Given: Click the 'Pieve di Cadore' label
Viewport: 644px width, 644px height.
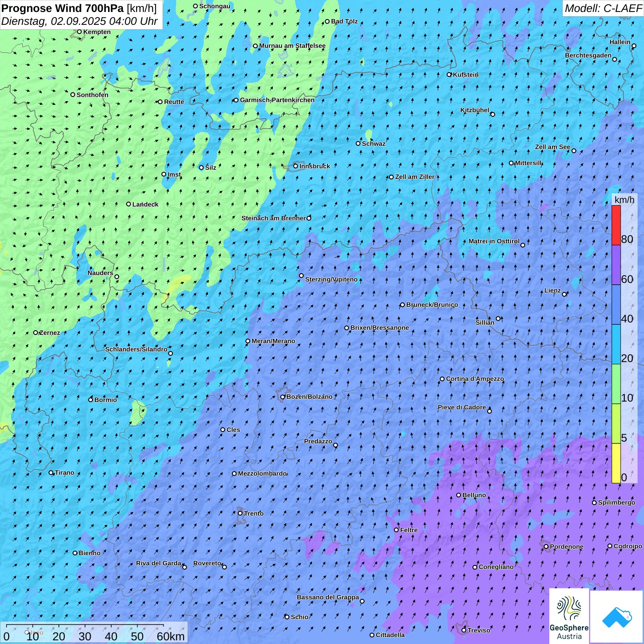Looking at the screenshot, I should point(462,407).
